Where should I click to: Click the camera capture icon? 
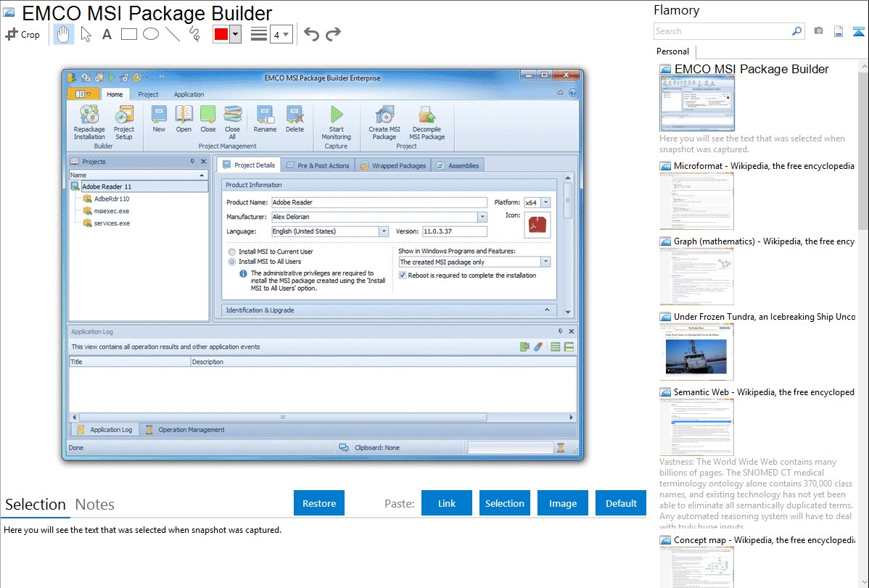coord(818,31)
